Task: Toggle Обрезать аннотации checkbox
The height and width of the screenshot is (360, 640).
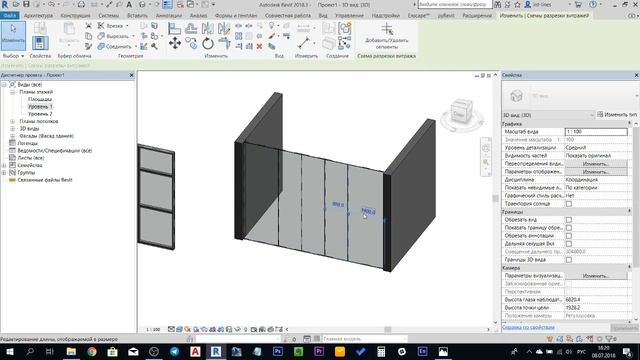Action: tap(569, 236)
